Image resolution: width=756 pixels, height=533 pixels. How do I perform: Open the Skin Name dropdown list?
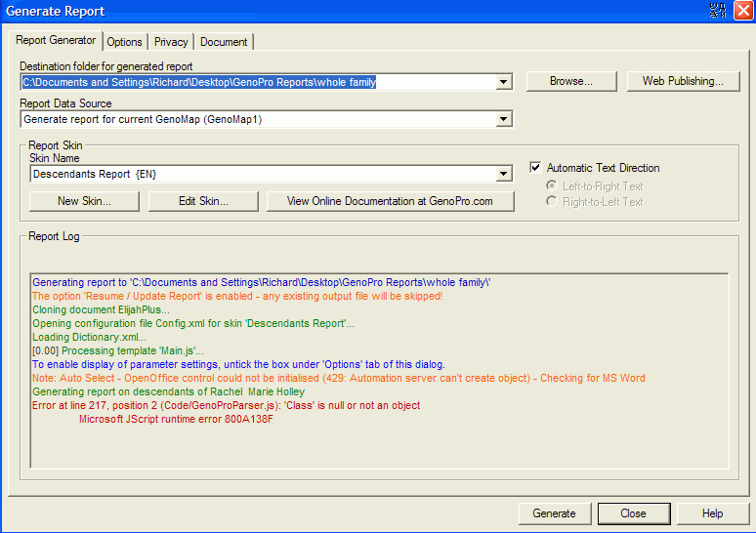(x=504, y=174)
